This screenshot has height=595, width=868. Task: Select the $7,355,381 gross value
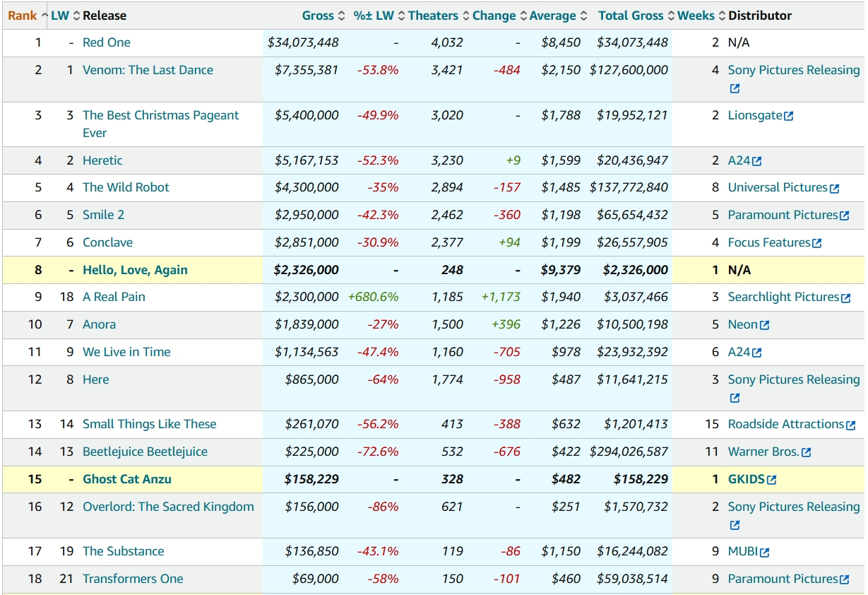click(x=307, y=70)
